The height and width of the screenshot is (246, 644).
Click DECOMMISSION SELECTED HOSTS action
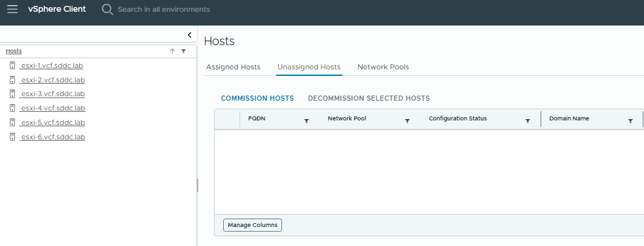[x=369, y=99]
